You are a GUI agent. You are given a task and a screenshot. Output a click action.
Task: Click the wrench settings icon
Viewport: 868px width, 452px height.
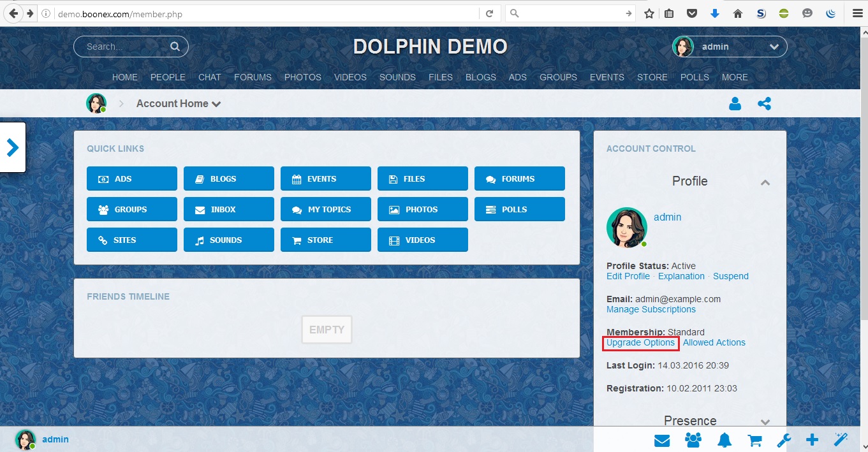[784, 440]
